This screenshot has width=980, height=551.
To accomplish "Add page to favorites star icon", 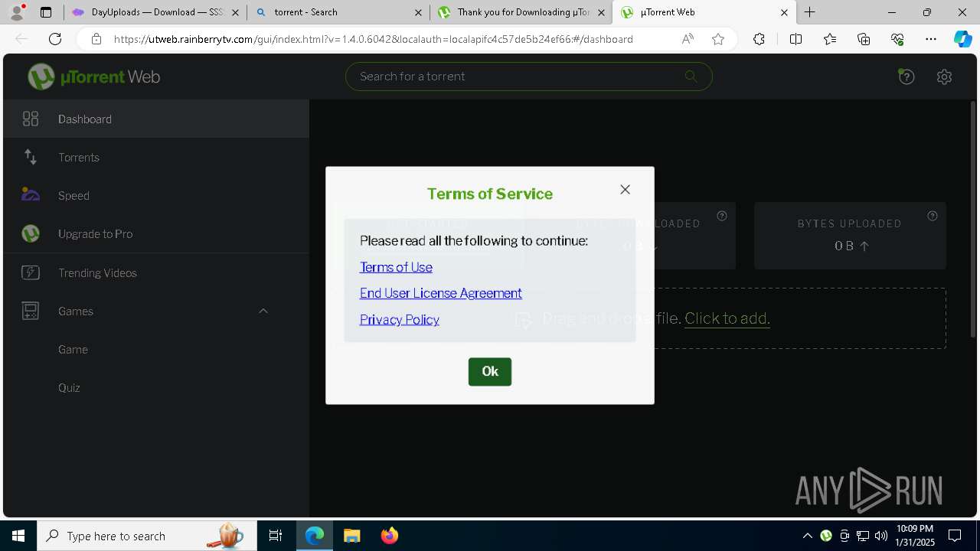I will click(718, 39).
